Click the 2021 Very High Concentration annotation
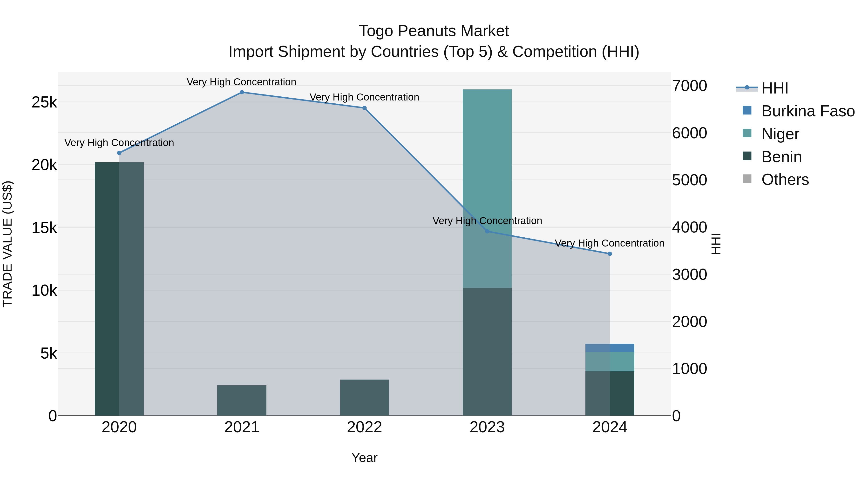Screen dimensions: 868x488 tap(242, 82)
